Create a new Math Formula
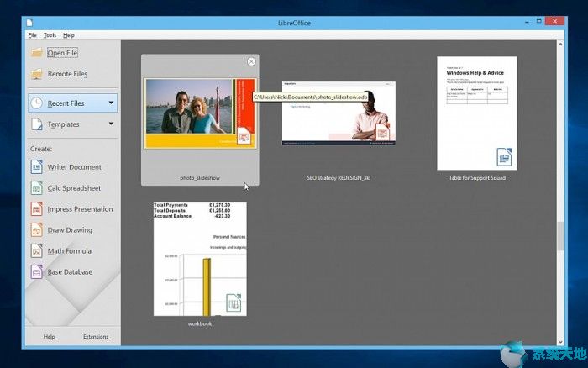Image resolution: width=588 pixels, height=368 pixels. coord(70,251)
